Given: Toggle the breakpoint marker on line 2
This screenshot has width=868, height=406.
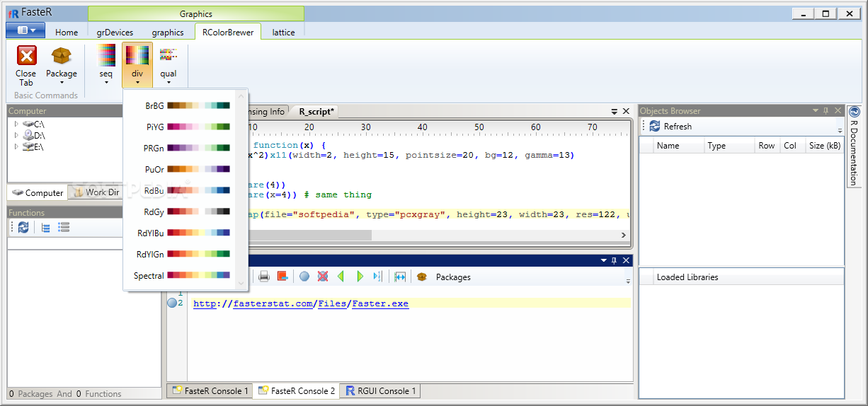Looking at the screenshot, I should click(x=172, y=303).
